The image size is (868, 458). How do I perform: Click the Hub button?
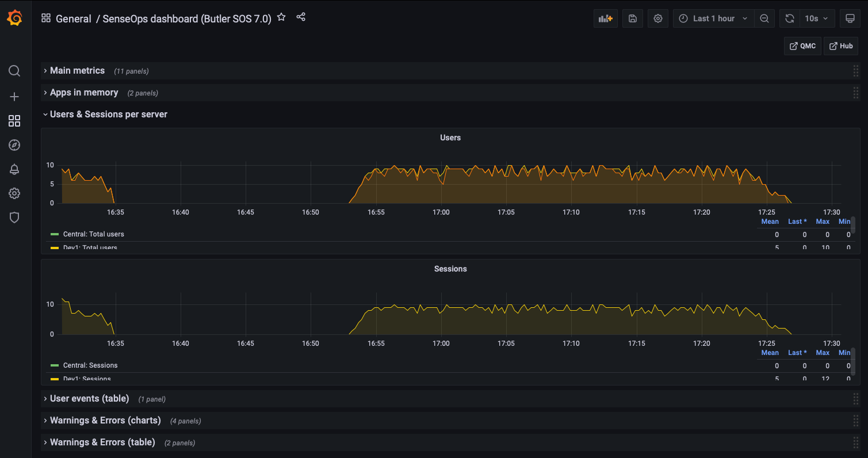click(x=840, y=45)
